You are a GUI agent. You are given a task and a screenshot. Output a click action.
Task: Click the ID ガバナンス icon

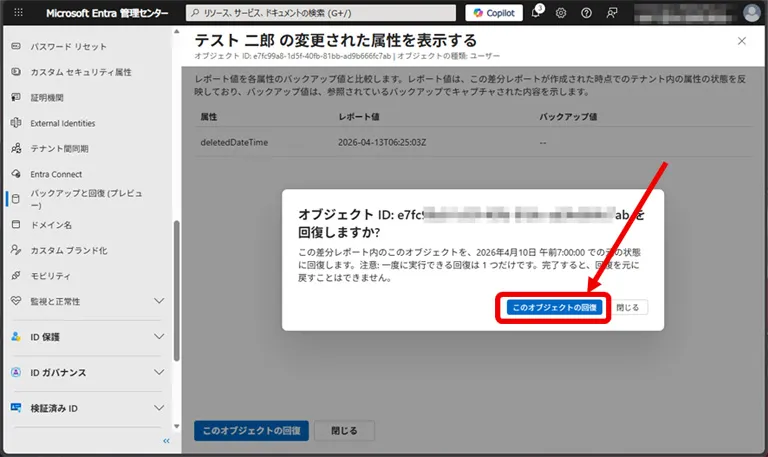(16, 372)
